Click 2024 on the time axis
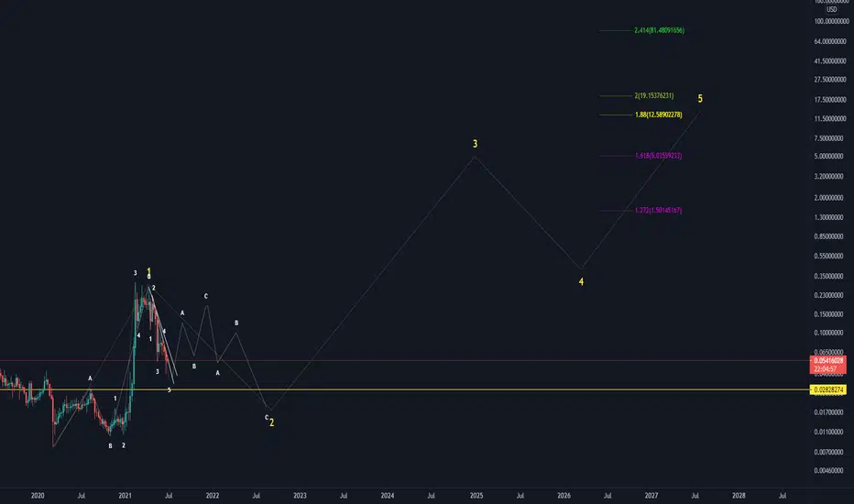Viewport: 854px width, 504px height. tap(388, 496)
